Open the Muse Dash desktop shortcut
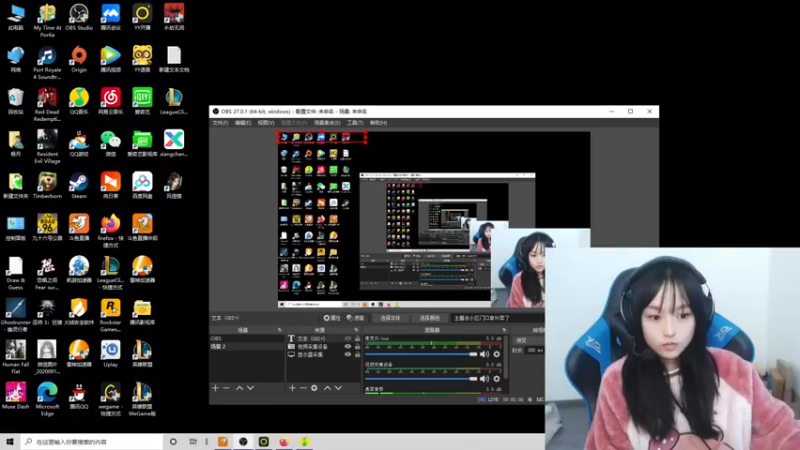800x450 pixels. point(16,396)
